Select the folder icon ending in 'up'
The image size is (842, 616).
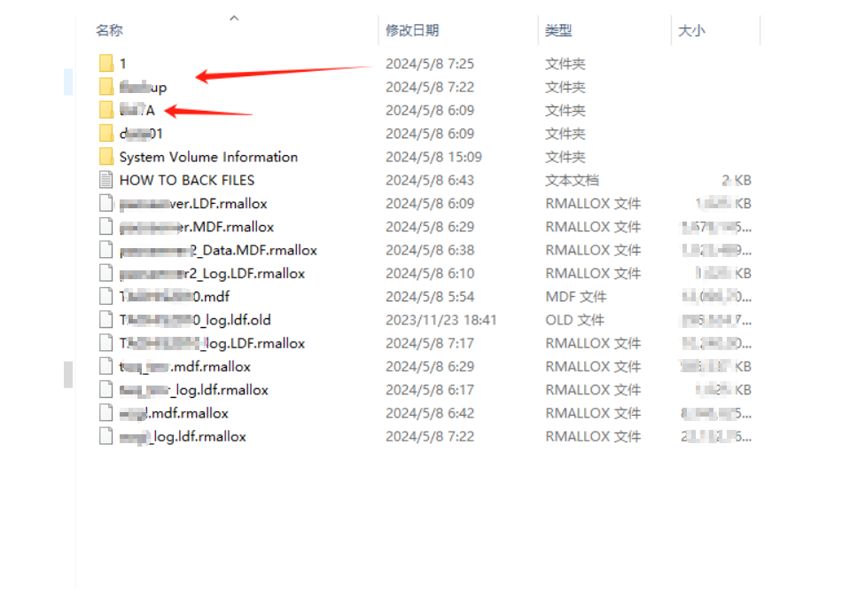pyautogui.click(x=106, y=87)
